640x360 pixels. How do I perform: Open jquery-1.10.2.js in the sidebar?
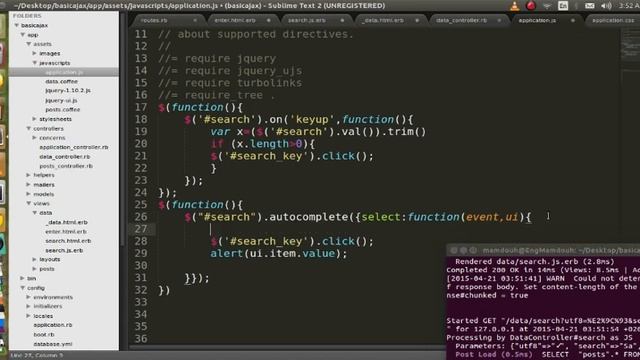68,91
